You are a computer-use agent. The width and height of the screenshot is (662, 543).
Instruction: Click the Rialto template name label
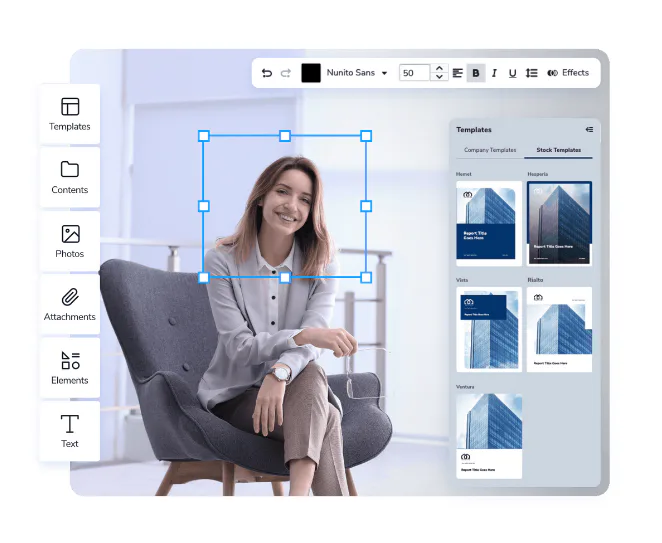pyautogui.click(x=535, y=280)
